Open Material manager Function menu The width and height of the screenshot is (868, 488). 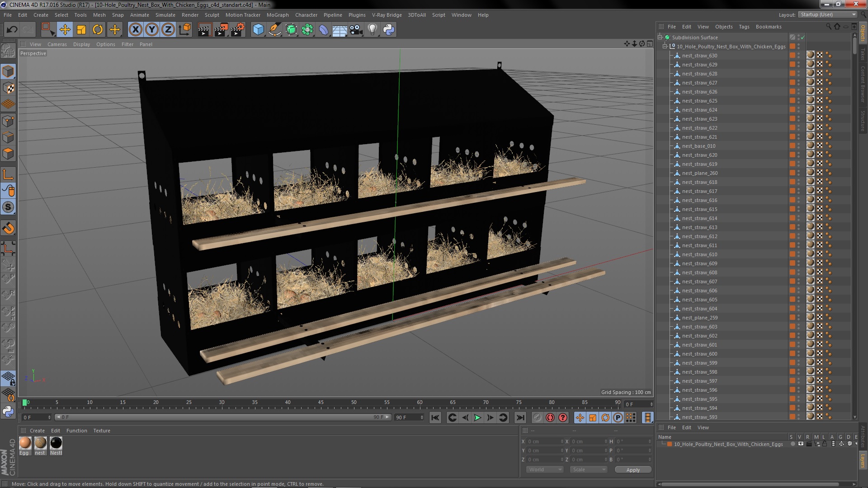coord(76,431)
